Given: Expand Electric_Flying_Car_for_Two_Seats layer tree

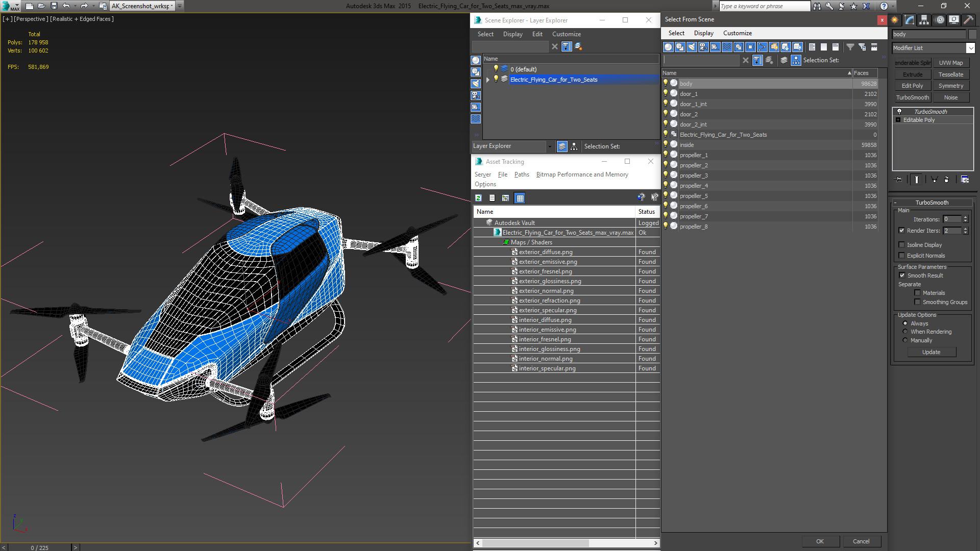Looking at the screenshot, I should click(x=488, y=80).
